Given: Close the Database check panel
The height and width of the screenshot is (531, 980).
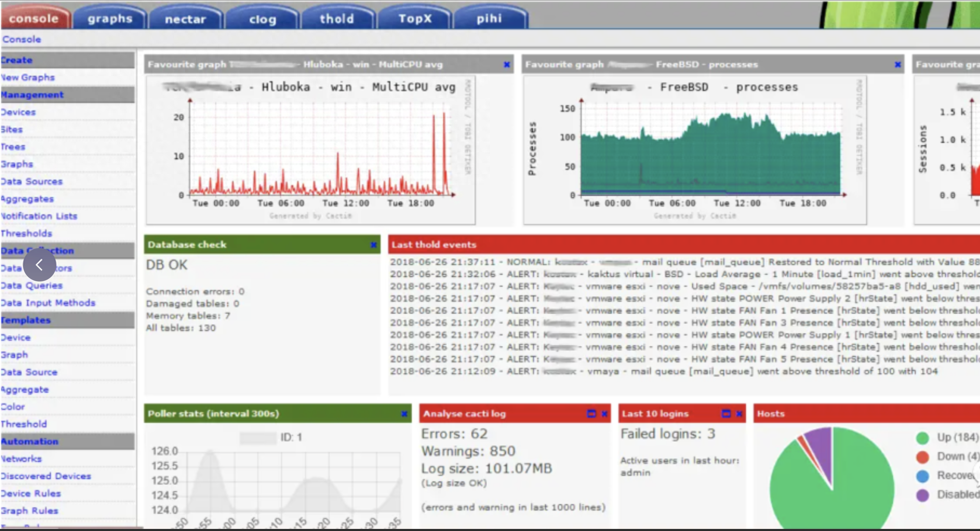Looking at the screenshot, I should pos(374,245).
